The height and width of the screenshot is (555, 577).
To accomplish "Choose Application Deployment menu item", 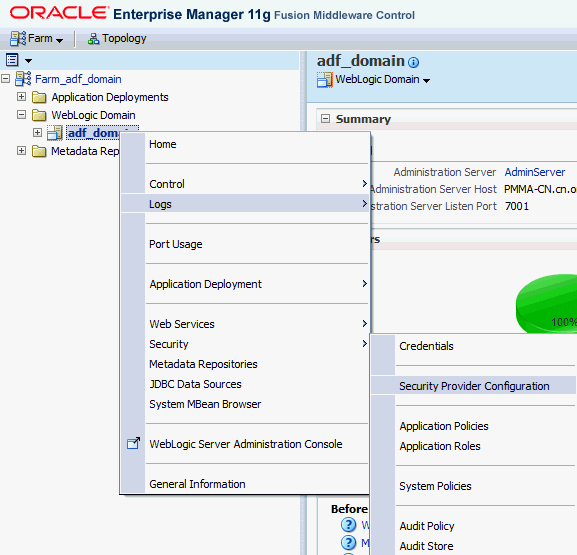I will click(245, 284).
